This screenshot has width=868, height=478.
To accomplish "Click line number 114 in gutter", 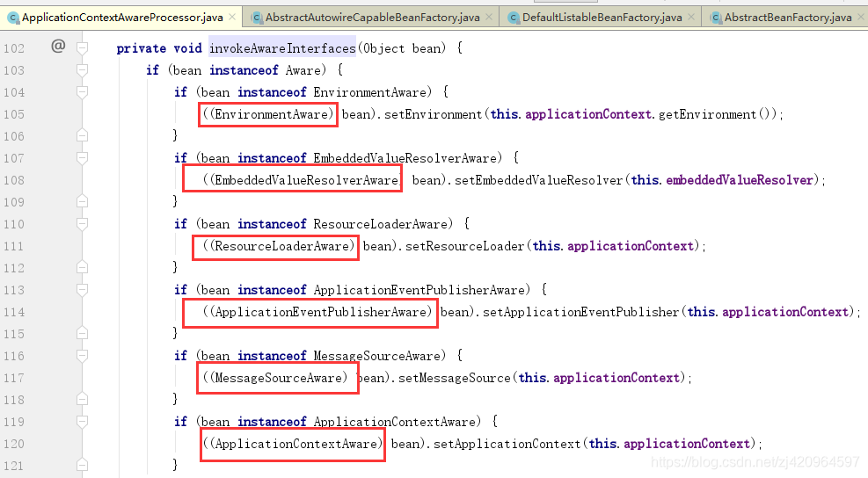I will point(14,312).
